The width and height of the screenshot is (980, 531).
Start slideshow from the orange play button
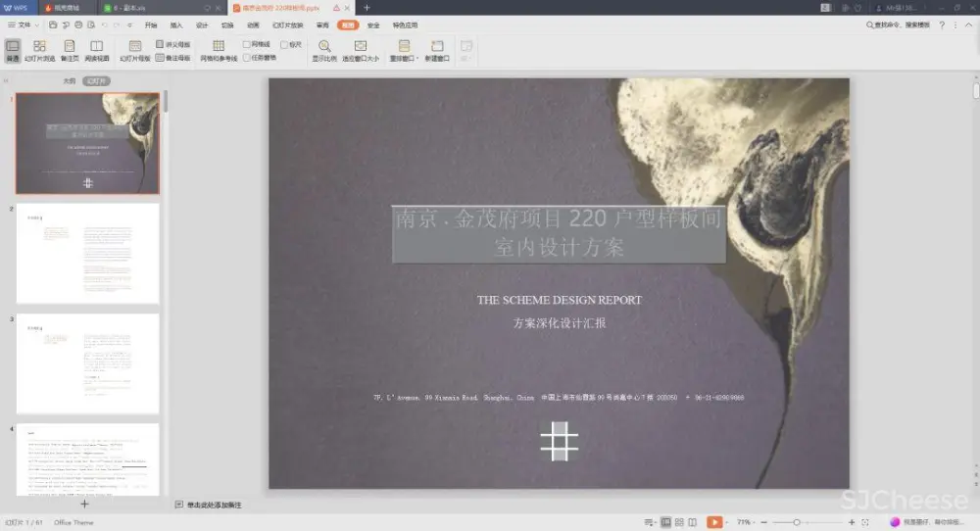coord(714,522)
